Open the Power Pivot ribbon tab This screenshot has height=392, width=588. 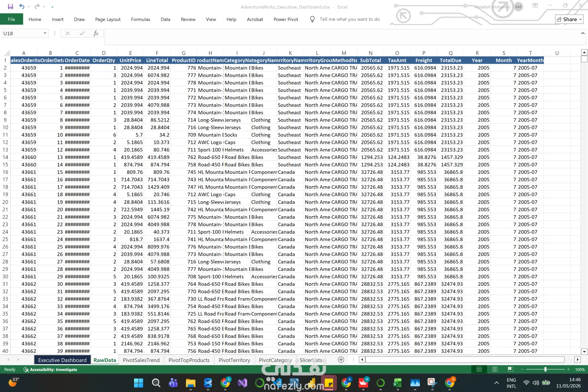[286, 19]
